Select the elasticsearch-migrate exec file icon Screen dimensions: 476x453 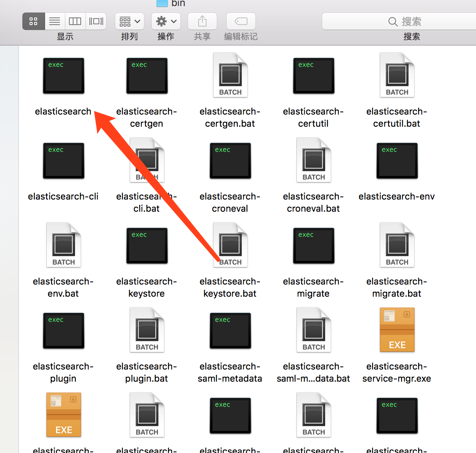pos(313,245)
